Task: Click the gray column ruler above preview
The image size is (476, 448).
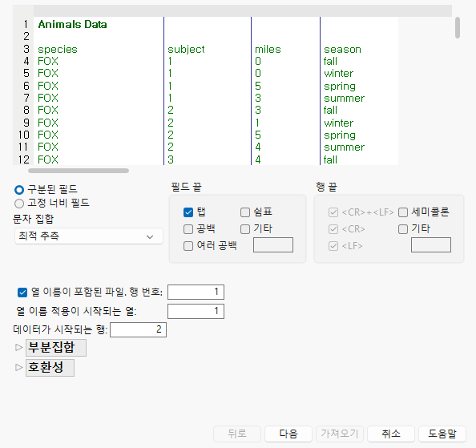Action: pos(243,10)
